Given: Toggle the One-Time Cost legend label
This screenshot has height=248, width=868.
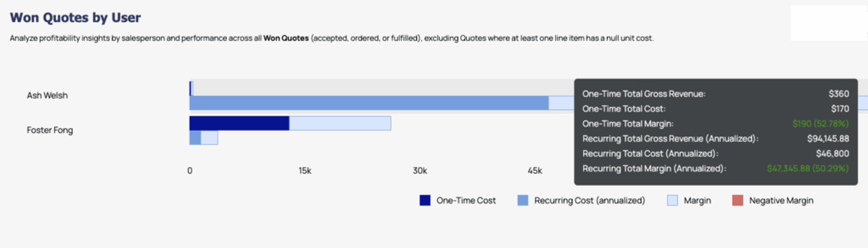Looking at the screenshot, I should [x=466, y=200].
